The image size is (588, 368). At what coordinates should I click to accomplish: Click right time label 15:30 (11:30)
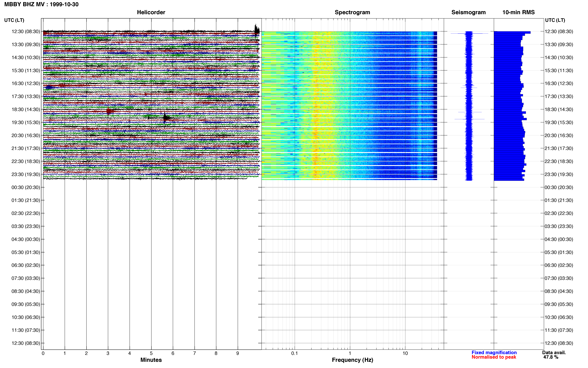click(559, 71)
